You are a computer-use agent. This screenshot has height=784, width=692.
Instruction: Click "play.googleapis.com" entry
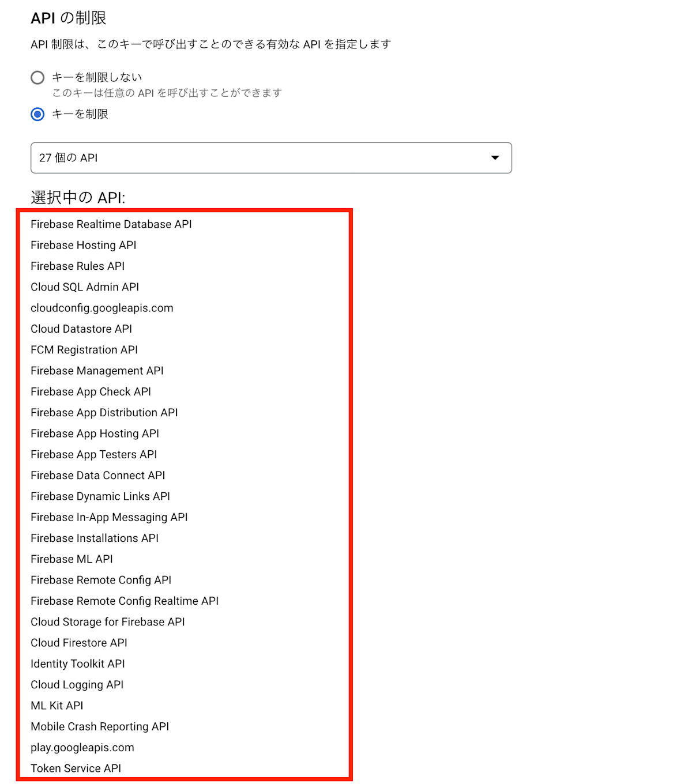point(82,748)
